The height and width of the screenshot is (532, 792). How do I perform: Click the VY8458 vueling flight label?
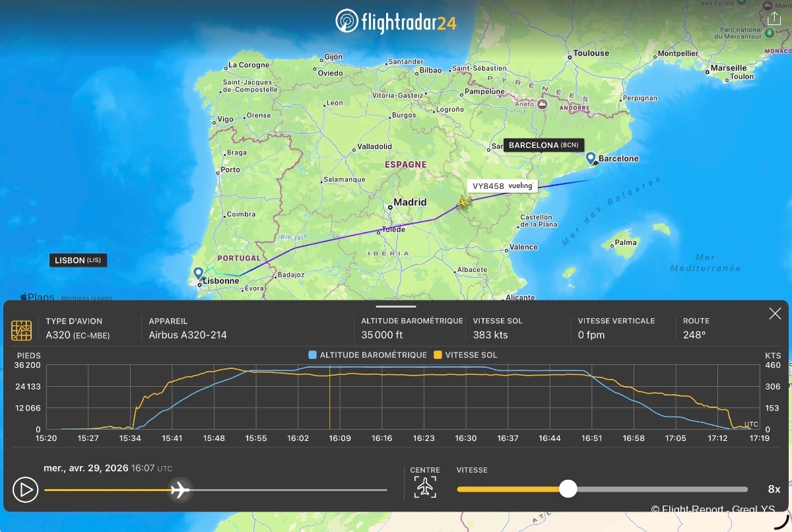point(502,186)
